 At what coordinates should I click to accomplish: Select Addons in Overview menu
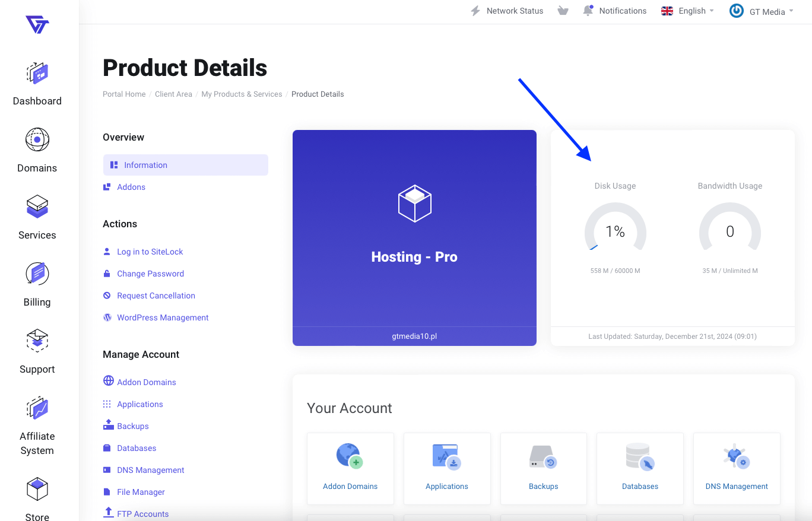[131, 187]
